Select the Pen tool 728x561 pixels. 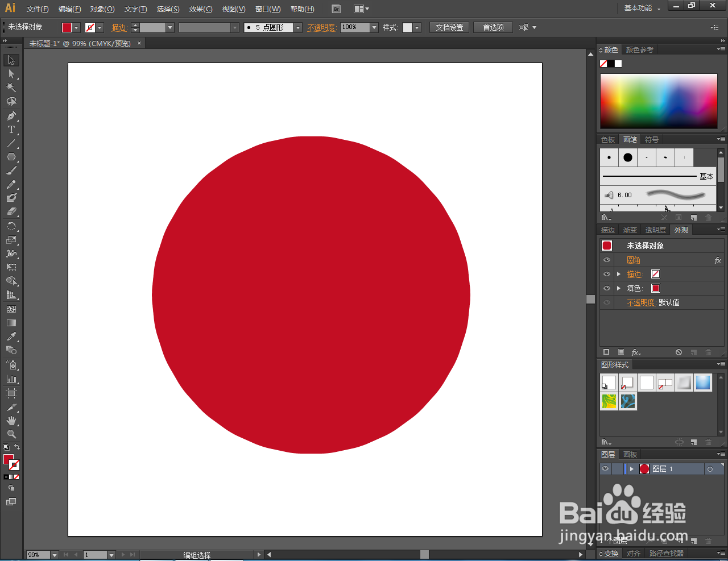11,116
